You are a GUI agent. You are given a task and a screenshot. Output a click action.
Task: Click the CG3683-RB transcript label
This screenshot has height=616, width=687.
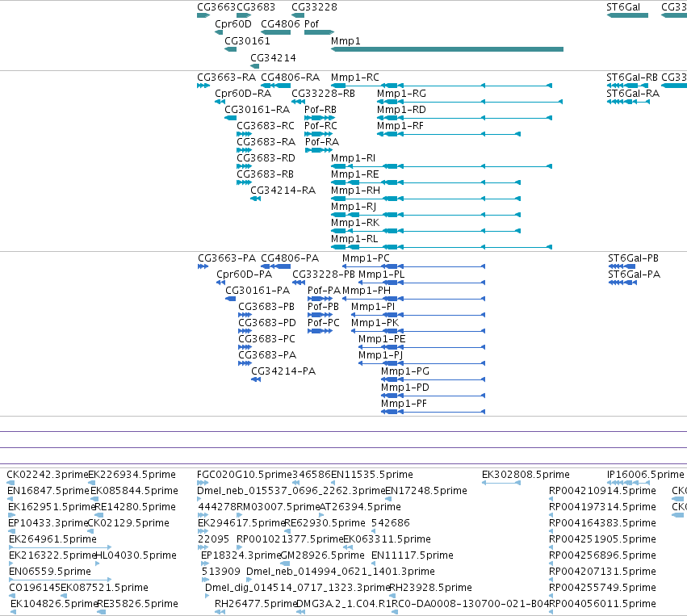pyautogui.click(x=265, y=174)
